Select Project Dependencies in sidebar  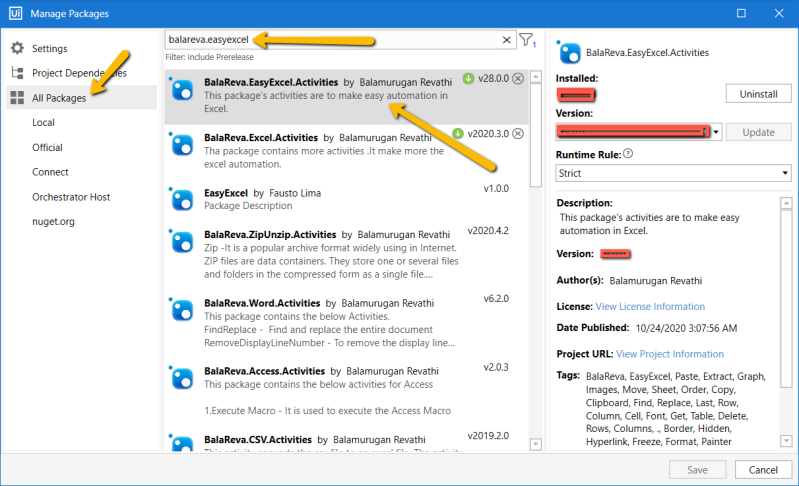click(x=79, y=73)
